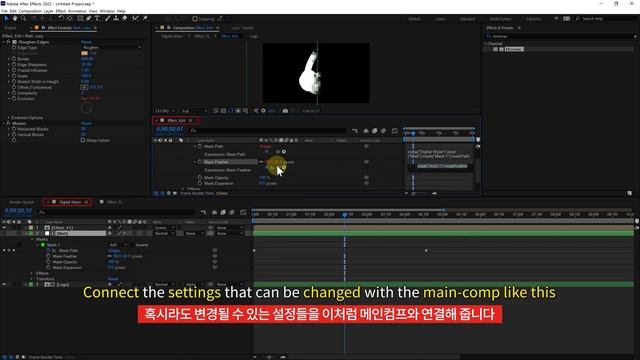The image size is (640, 360).
Task: Open the Edge Type dropdown
Action: [x=112, y=48]
